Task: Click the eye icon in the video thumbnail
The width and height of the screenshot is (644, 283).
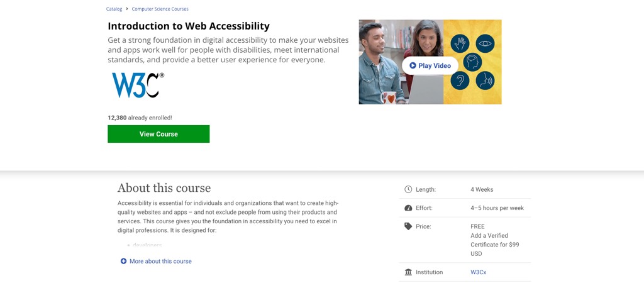Action: 485,43
